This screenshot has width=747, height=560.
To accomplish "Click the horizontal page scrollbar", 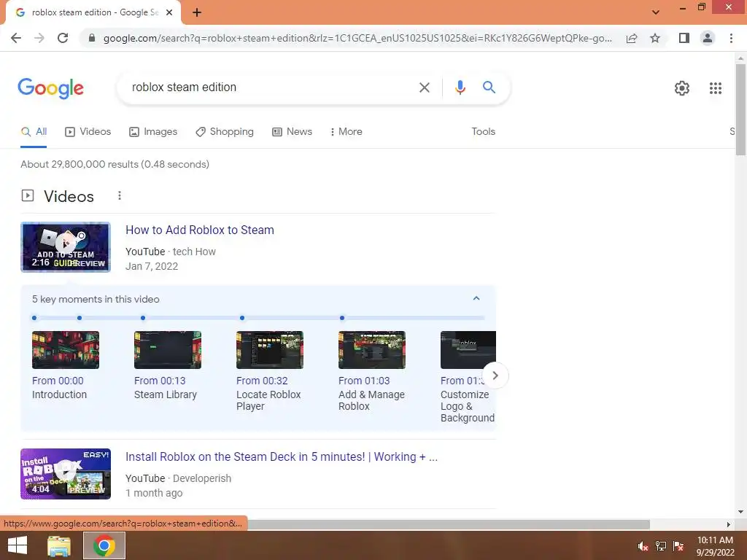I will [x=448, y=524].
